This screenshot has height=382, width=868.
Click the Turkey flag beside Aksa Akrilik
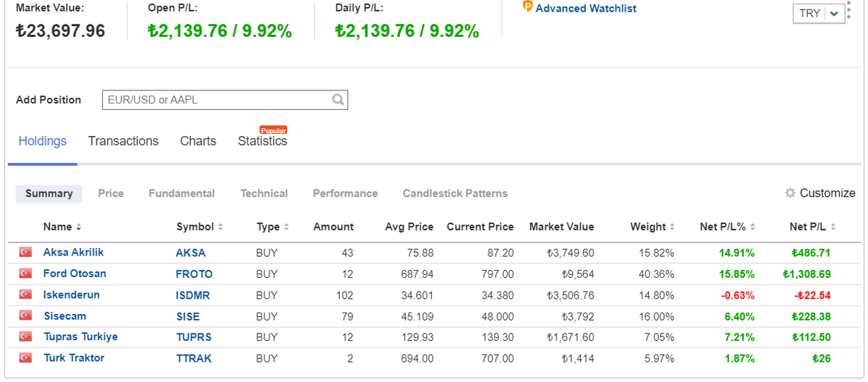coord(26,252)
